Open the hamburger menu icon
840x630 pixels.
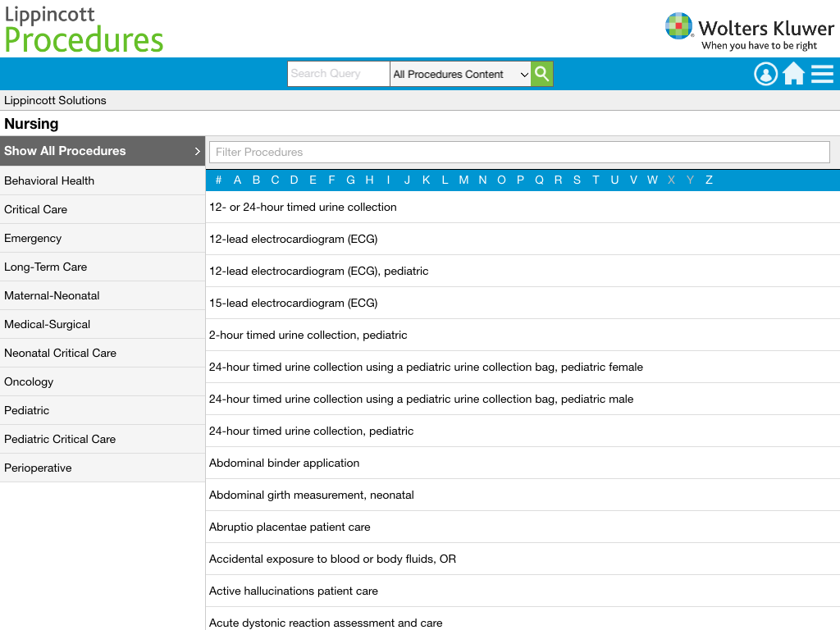click(x=822, y=74)
